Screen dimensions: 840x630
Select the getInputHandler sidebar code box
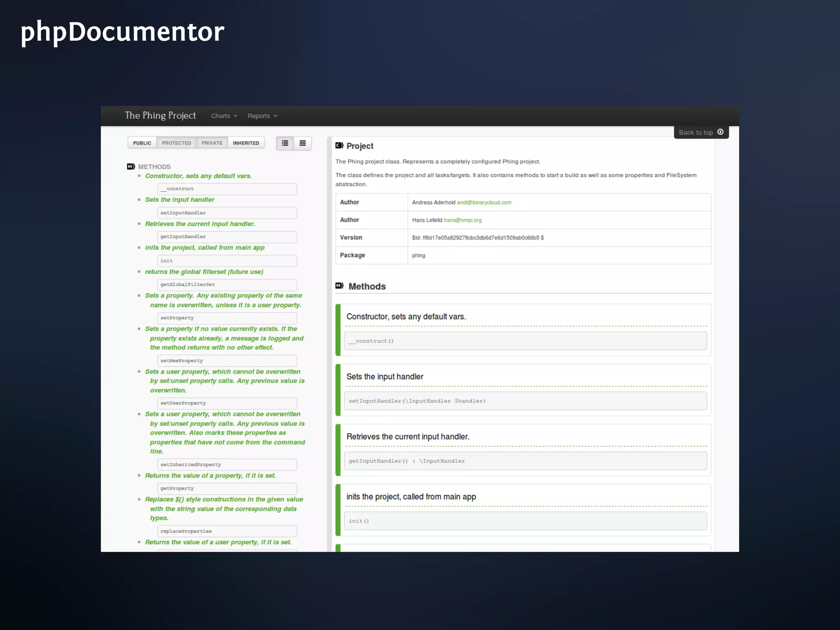pyautogui.click(x=227, y=237)
